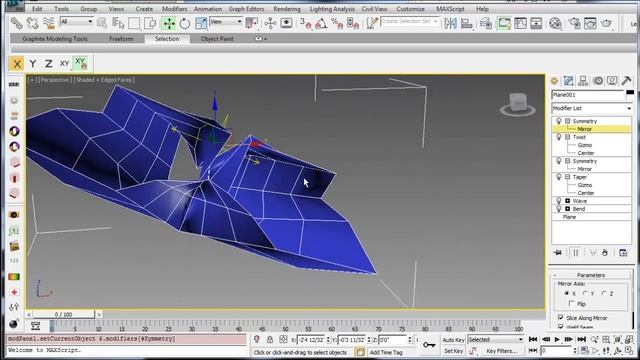The width and height of the screenshot is (640, 360).
Task: Choose Rectangular Selection Region tool
Action: [x=134, y=23]
